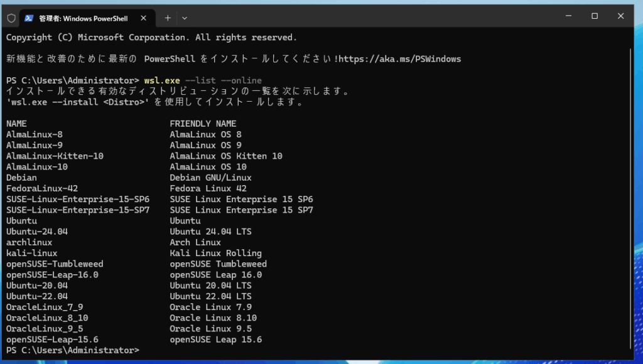This screenshot has height=364, width=643.
Task: Expand the new tab profile dropdown
Action: (x=185, y=18)
